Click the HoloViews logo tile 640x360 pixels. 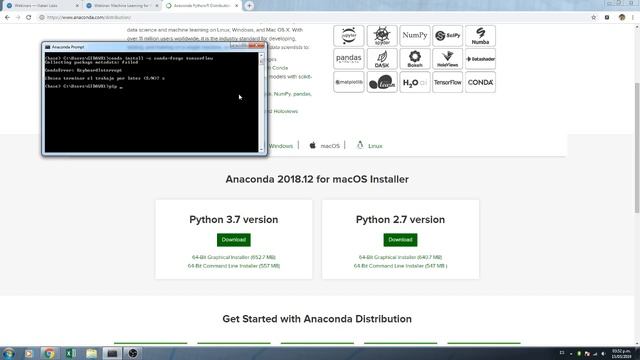(x=447, y=59)
